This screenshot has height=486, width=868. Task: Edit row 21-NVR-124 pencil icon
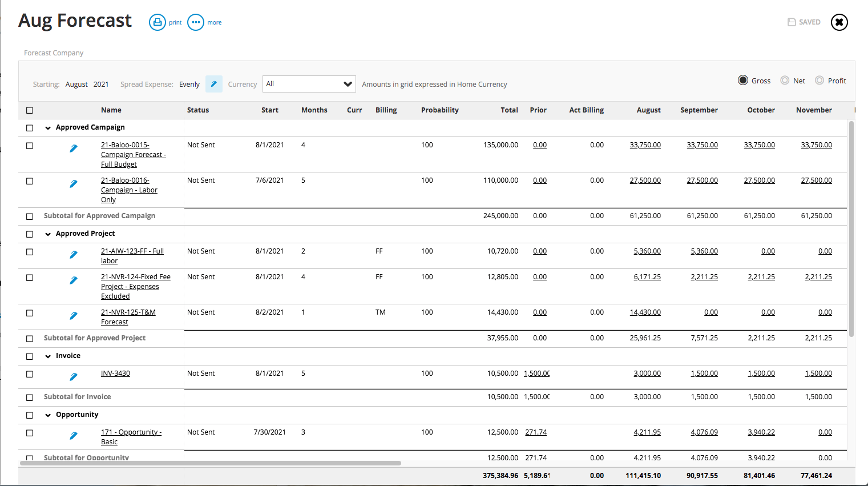74,280
